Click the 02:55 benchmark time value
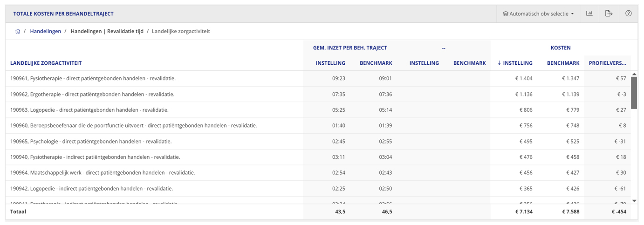This screenshot has height=225, width=644. [385, 141]
